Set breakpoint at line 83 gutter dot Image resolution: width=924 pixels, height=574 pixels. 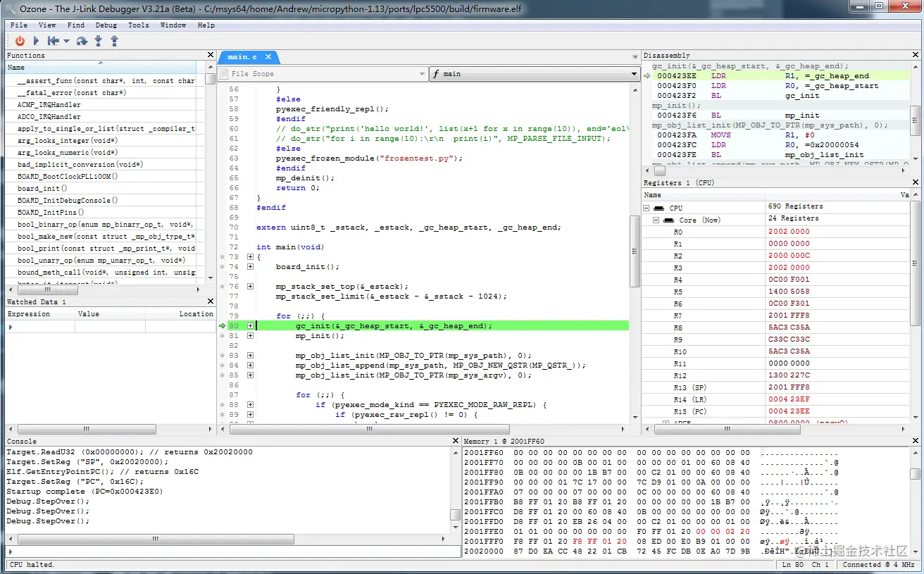223,356
